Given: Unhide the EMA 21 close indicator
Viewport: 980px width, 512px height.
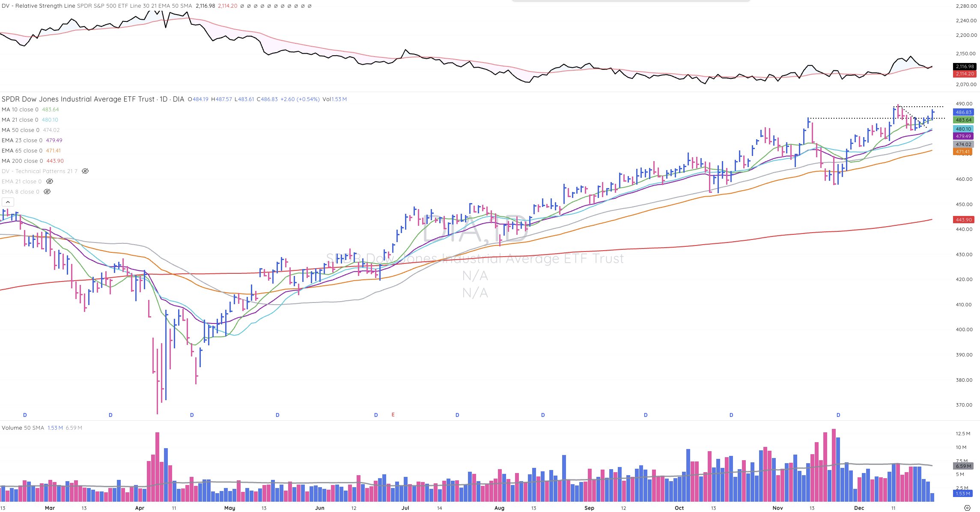Looking at the screenshot, I should [50, 181].
